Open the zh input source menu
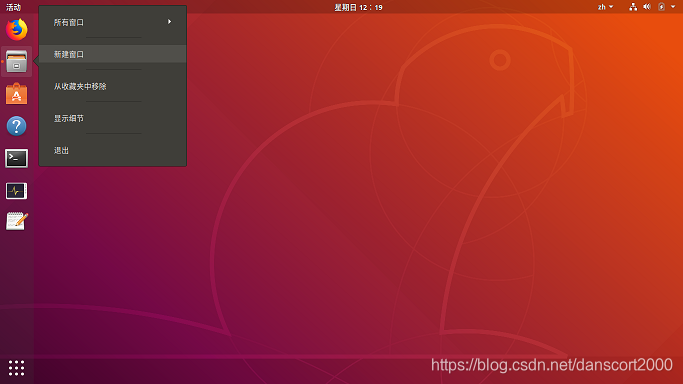The width and height of the screenshot is (683, 384). click(605, 7)
